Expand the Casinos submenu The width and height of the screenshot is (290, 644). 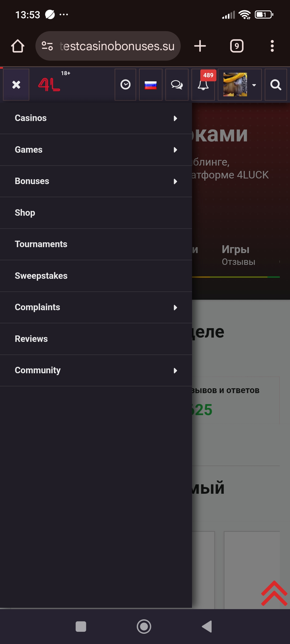pyautogui.click(x=175, y=118)
